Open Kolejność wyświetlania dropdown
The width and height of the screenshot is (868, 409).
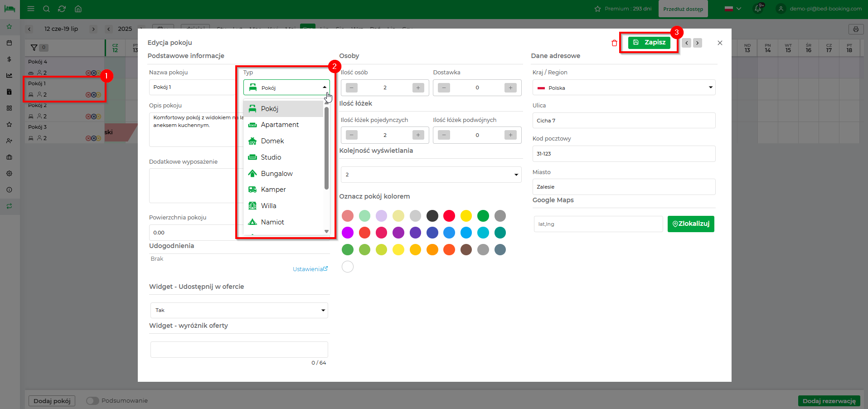pyautogui.click(x=431, y=175)
